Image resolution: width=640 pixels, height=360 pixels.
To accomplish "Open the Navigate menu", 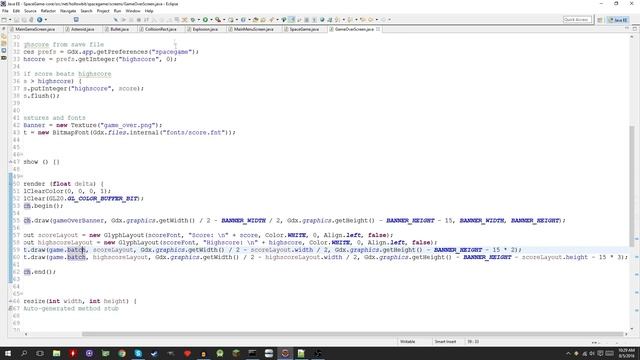I will pyautogui.click(x=68, y=11).
